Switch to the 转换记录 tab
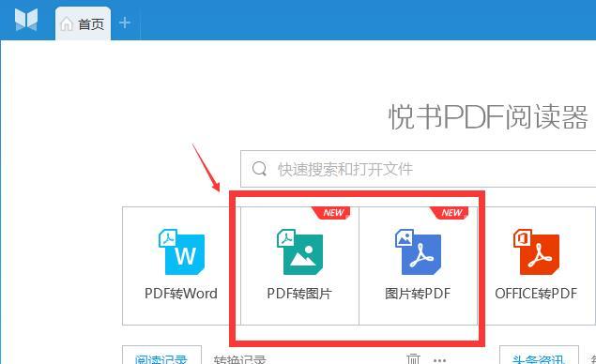Image resolution: width=596 pixels, height=364 pixels. [240, 359]
